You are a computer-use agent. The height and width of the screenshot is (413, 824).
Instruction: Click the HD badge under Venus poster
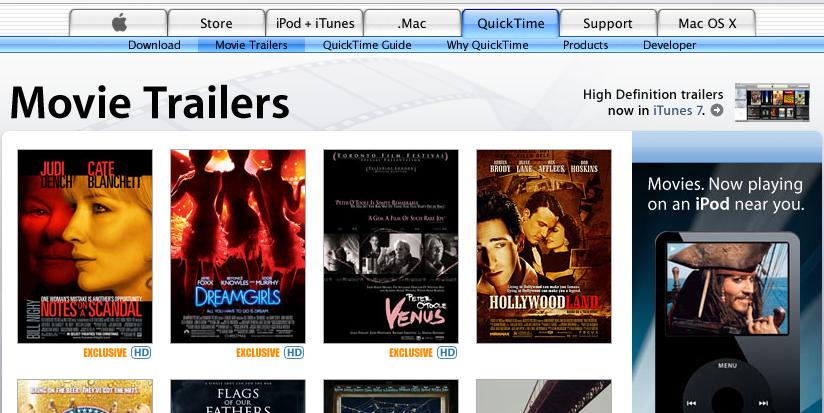click(x=447, y=353)
